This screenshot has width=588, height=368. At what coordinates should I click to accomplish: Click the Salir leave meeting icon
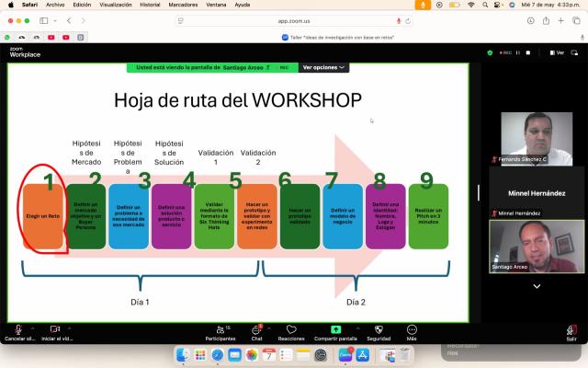571,329
